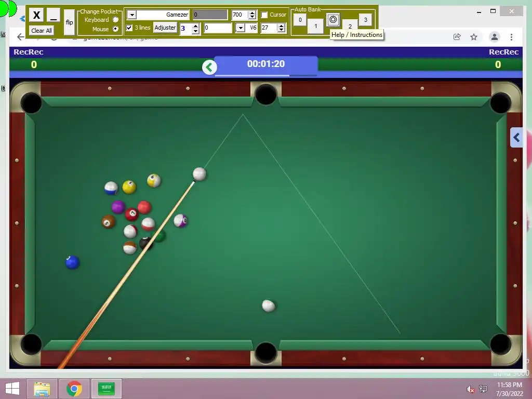Image resolution: width=532 pixels, height=399 pixels.
Task: Select the Mouse radio option
Action: [116, 29]
